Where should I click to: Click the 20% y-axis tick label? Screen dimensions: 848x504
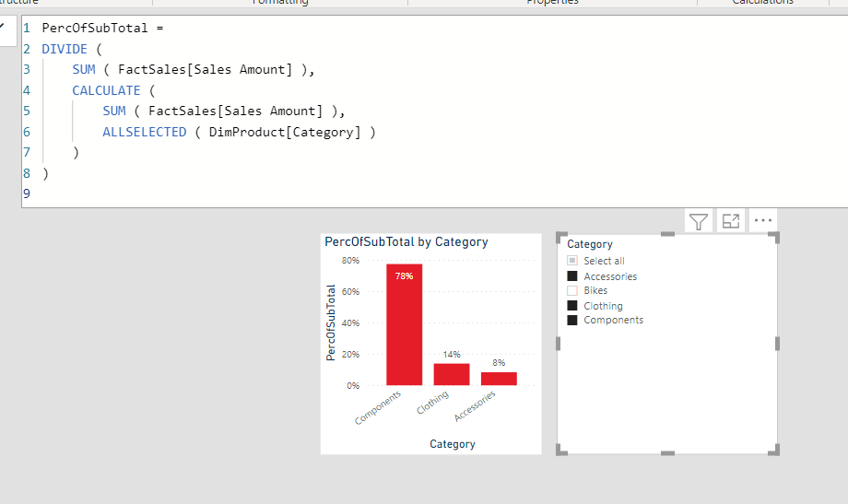click(350, 354)
